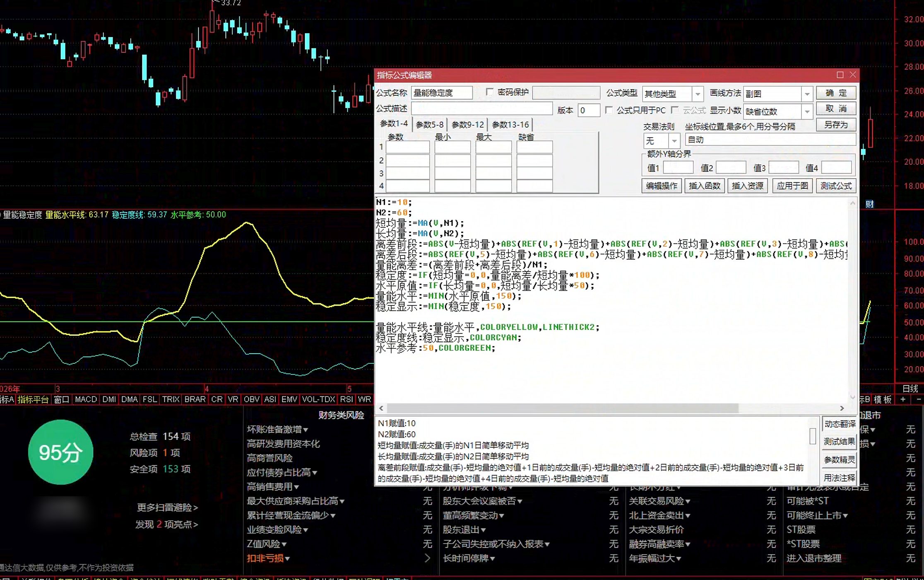
Task: Click the green 95分 score circle
Action: pyautogui.click(x=60, y=452)
